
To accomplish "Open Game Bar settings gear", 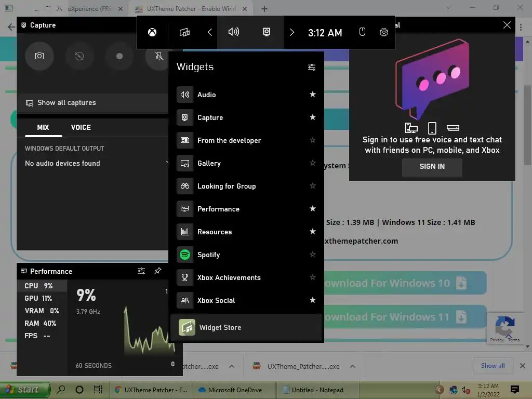I will 384,32.
